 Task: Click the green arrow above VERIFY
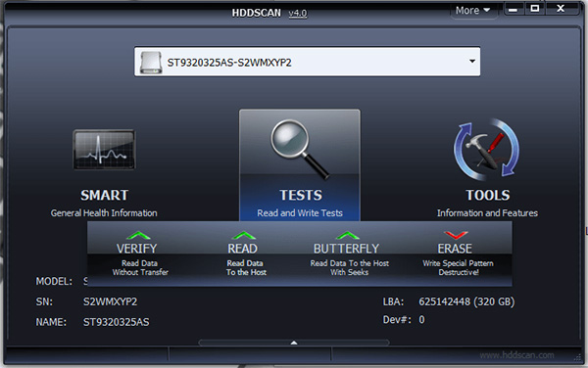[x=138, y=236]
